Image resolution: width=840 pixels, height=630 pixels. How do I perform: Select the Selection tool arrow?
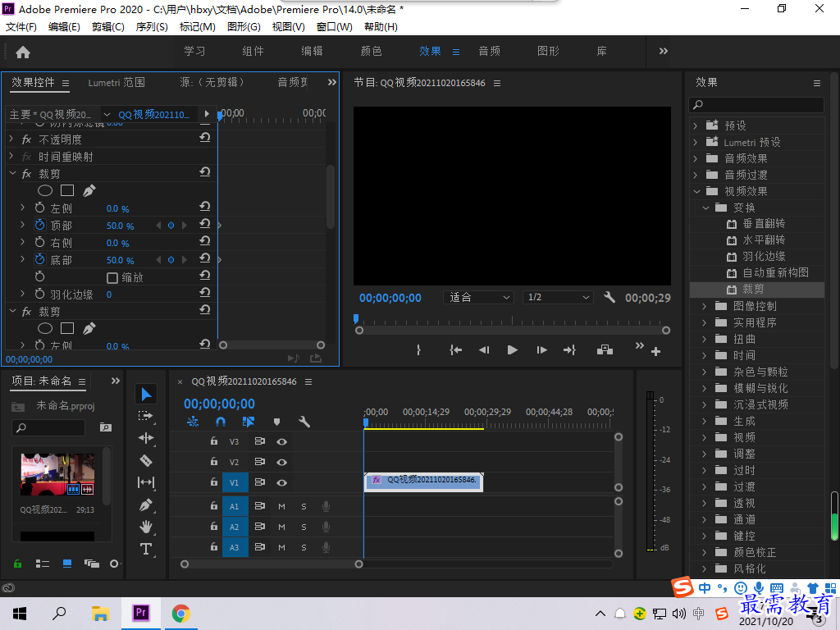(146, 395)
